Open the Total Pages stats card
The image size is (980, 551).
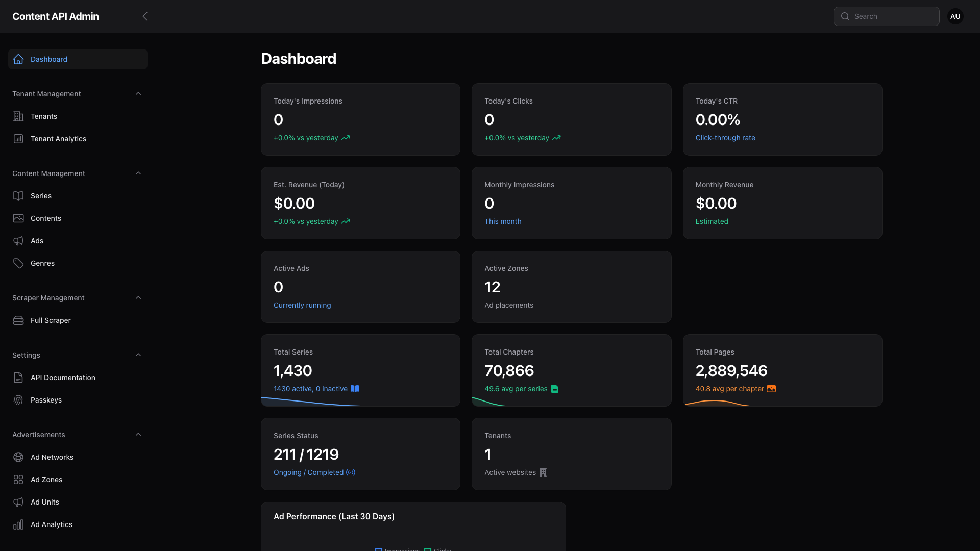(x=782, y=370)
